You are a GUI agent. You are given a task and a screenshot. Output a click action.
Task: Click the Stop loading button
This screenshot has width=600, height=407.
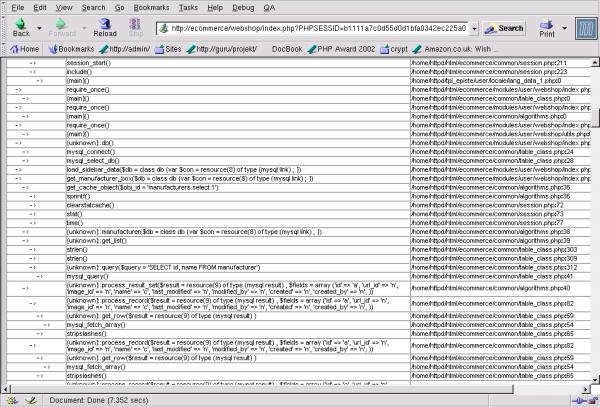[135, 28]
